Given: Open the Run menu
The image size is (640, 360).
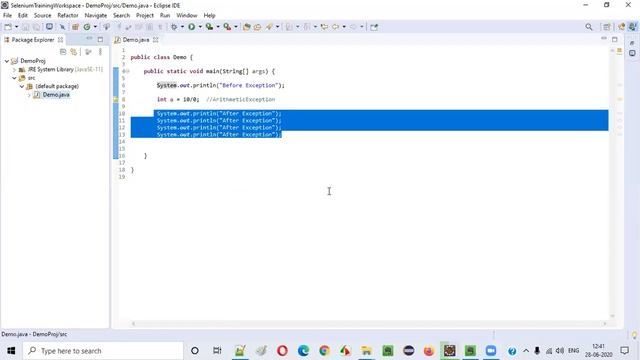Looking at the screenshot, I should tap(165, 16).
